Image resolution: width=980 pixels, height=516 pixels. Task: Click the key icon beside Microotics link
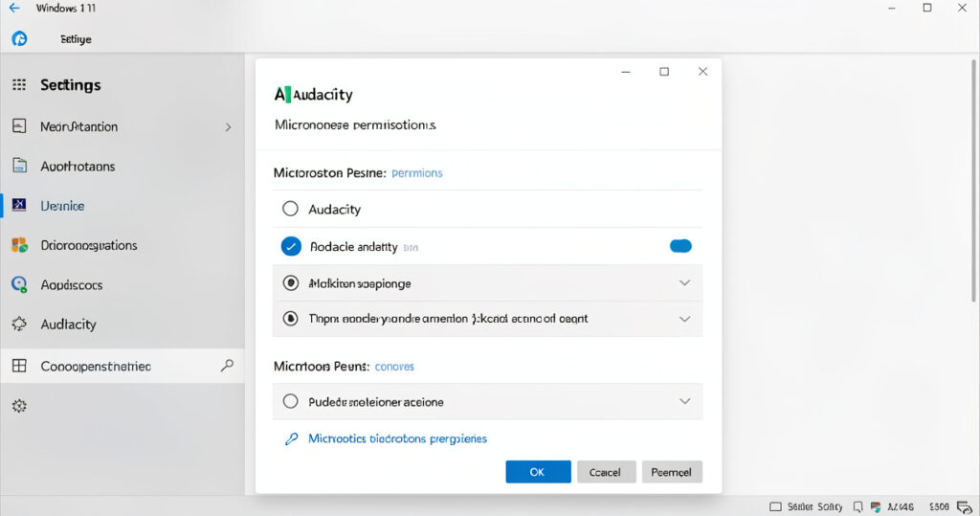291,439
